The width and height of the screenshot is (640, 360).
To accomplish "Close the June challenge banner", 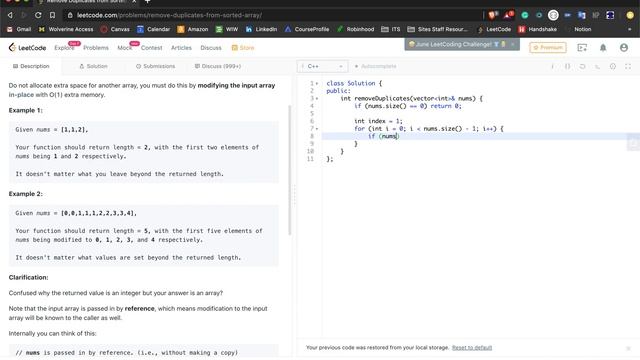I will click(x=513, y=44).
